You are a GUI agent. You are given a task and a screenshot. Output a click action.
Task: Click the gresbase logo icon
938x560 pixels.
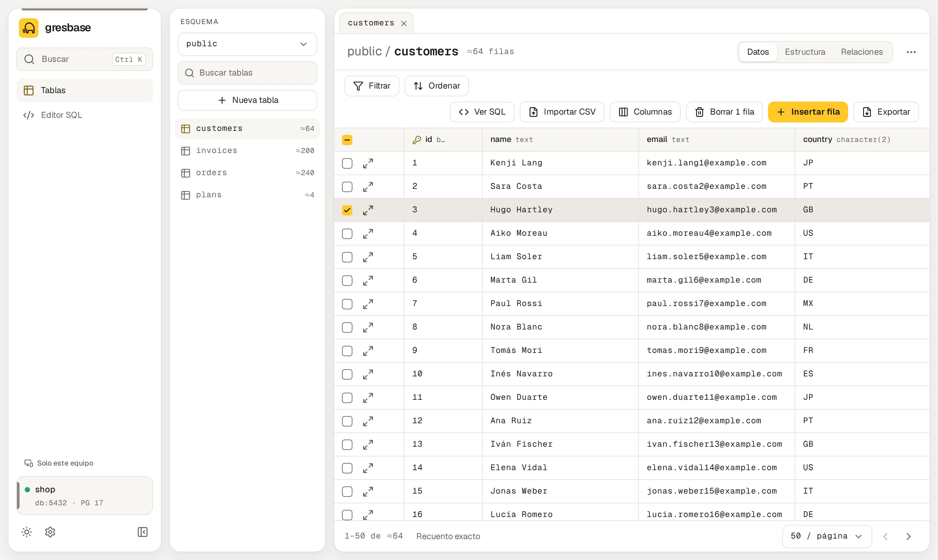(x=29, y=28)
